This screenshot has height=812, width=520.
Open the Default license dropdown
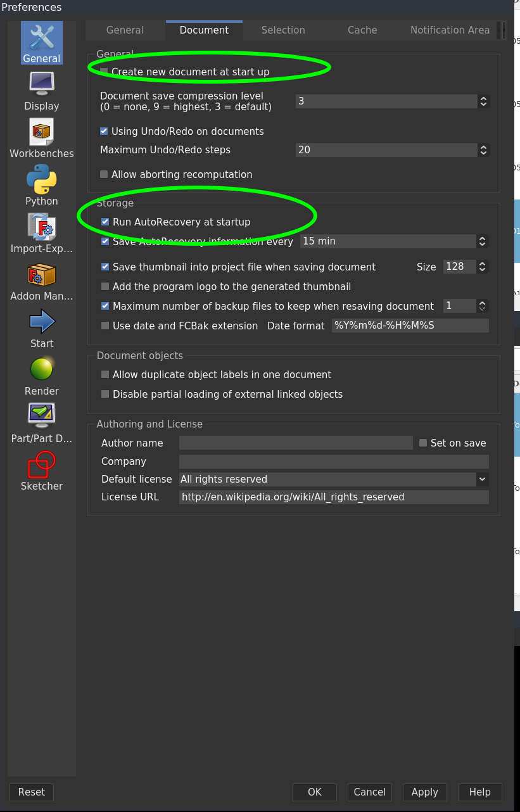[482, 479]
